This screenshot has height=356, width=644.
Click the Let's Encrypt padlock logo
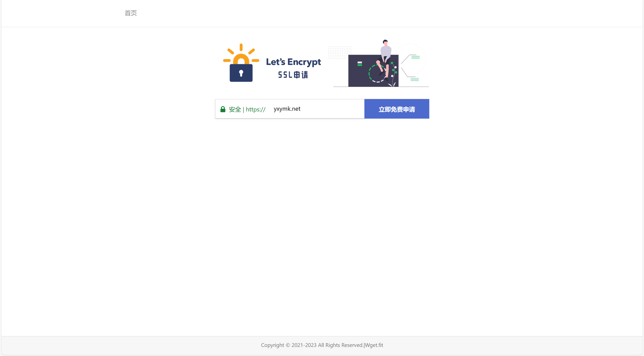241,63
